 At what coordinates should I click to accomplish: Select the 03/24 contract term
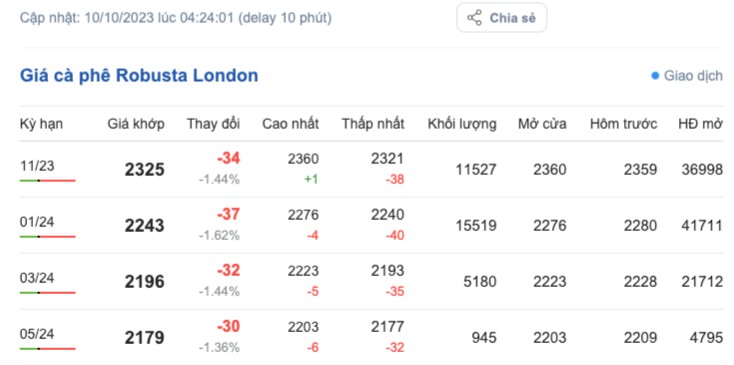(x=37, y=278)
